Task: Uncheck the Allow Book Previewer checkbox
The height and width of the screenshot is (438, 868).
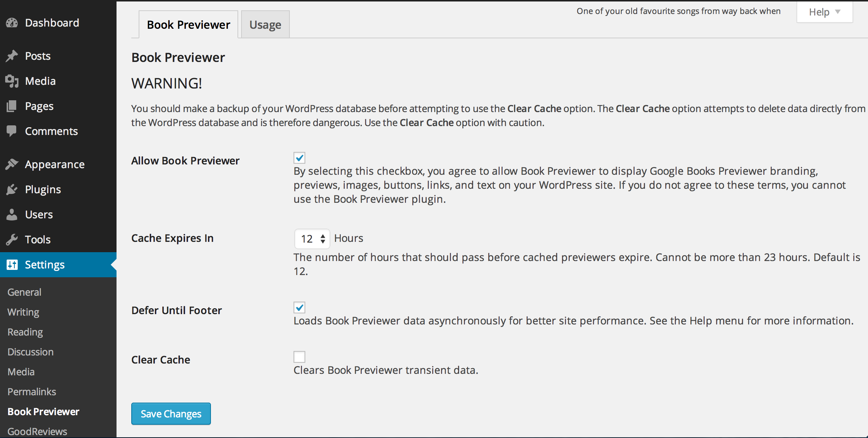Action: [x=299, y=158]
